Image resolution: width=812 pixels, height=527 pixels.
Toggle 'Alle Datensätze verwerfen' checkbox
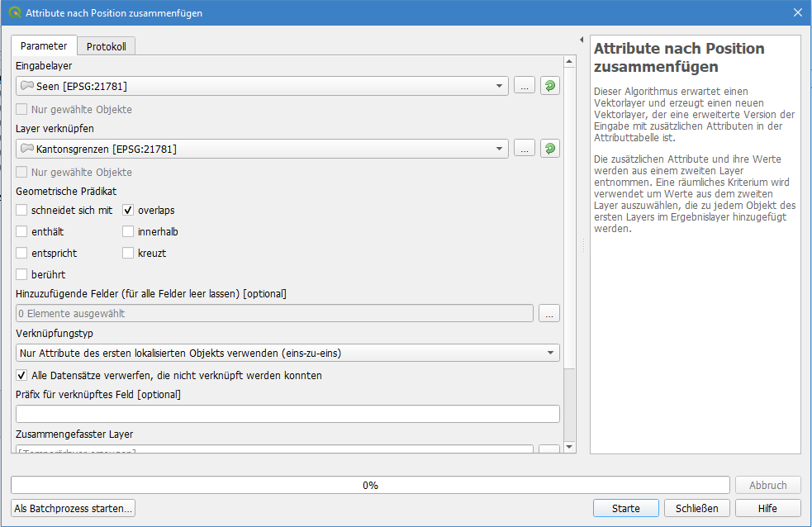pos(22,375)
